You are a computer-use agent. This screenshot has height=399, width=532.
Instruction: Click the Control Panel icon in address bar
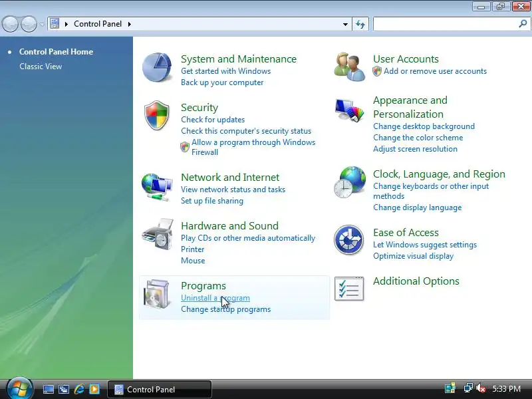click(55, 24)
